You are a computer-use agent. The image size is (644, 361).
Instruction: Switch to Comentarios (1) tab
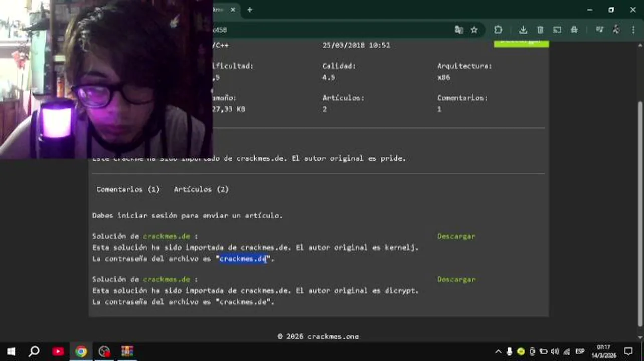(x=128, y=189)
